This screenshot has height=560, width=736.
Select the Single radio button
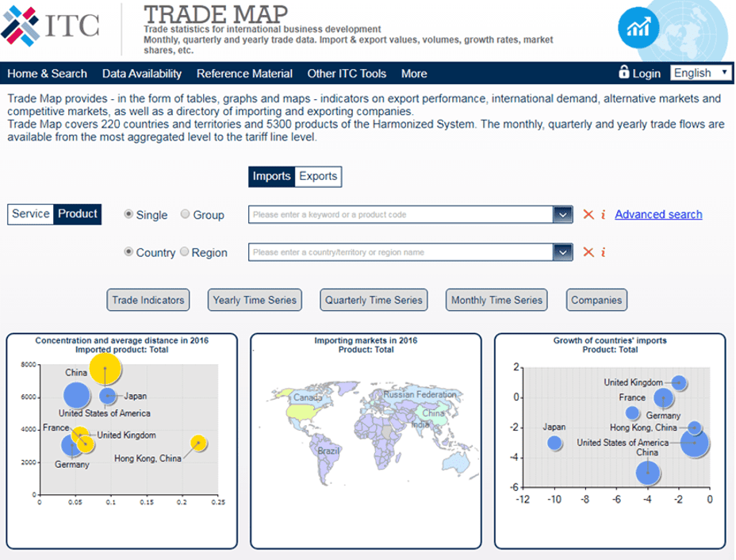point(128,214)
